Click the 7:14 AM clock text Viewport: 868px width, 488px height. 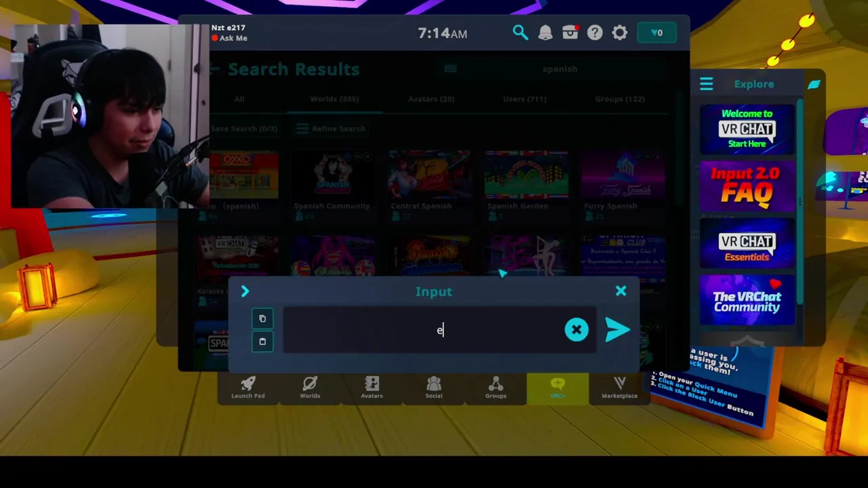(442, 33)
